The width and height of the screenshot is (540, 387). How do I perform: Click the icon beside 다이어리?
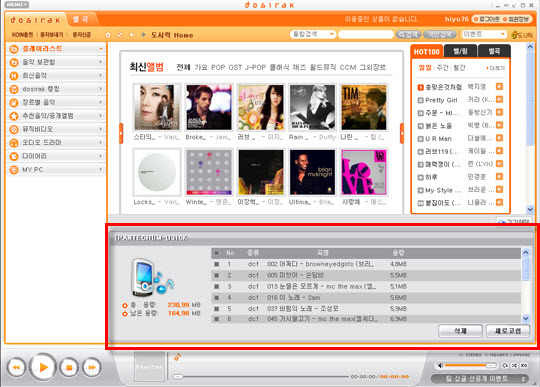pyautogui.click(x=14, y=156)
